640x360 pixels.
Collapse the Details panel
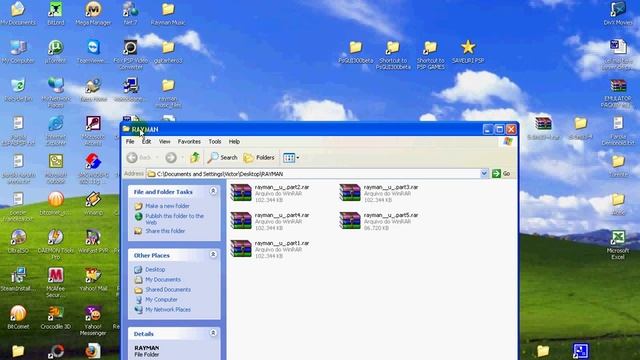tap(213, 333)
